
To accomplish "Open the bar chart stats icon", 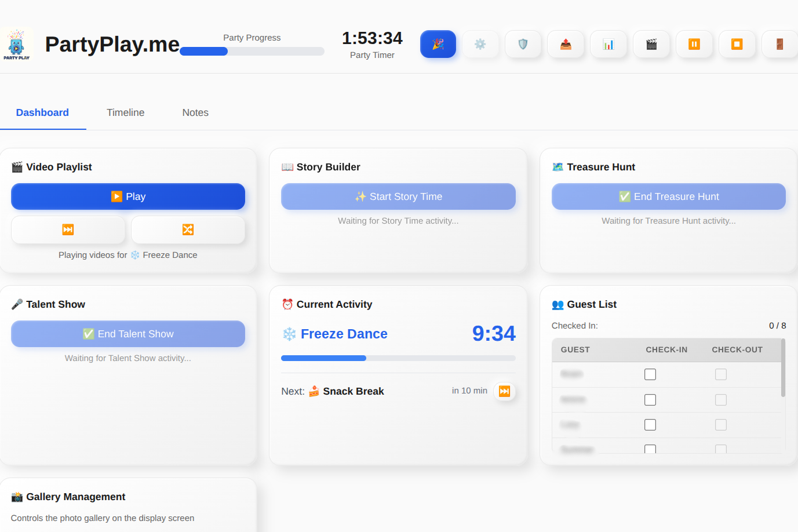I will coord(609,44).
